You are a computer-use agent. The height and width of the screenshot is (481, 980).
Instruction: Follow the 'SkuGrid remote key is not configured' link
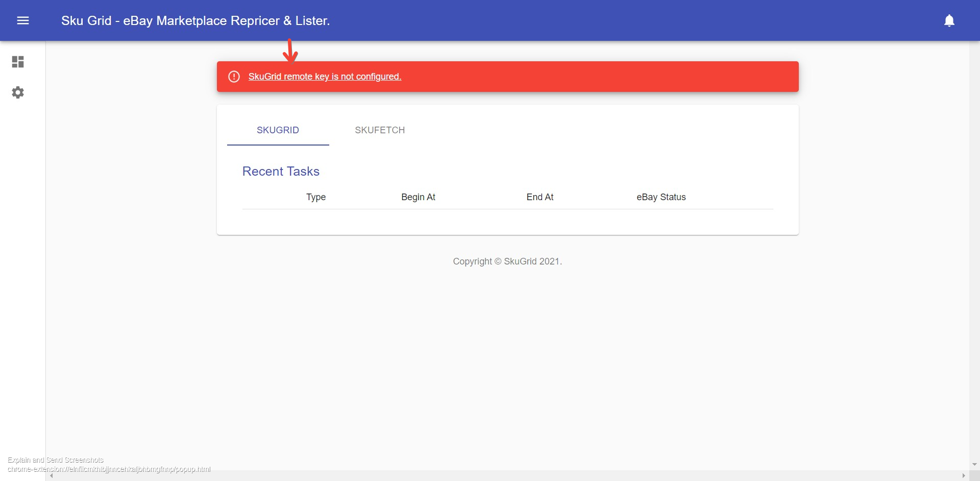pos(325,77)
